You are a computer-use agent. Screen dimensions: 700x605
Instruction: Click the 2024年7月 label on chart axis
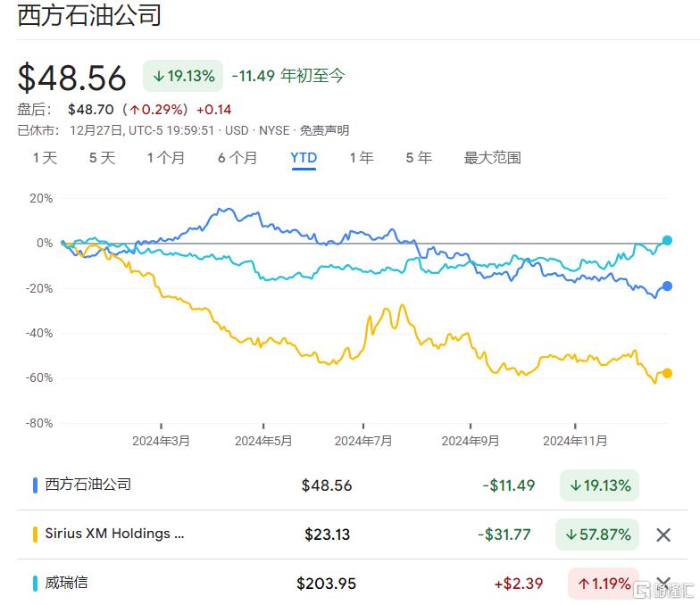363,441
